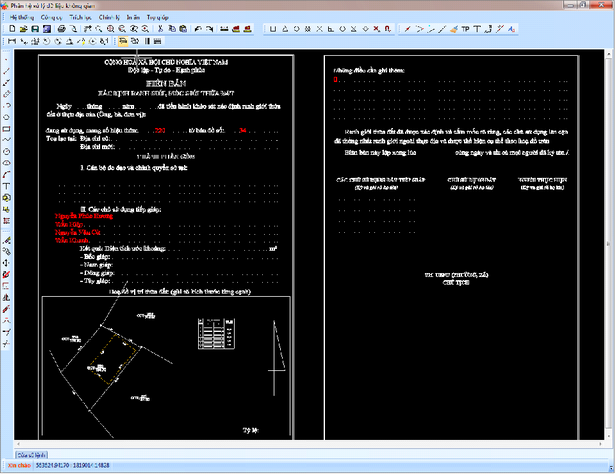Open the Trợ giúp menu
This screenshot has height=474, width=616.
157,18
